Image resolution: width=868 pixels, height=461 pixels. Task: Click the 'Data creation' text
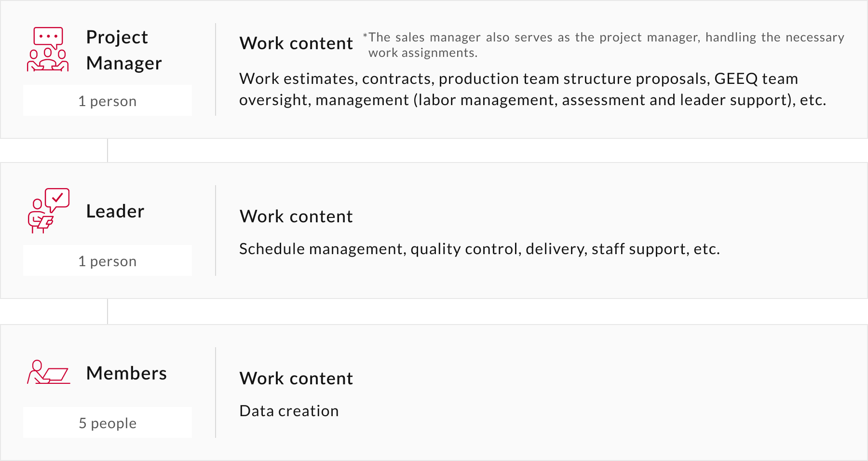289,411
